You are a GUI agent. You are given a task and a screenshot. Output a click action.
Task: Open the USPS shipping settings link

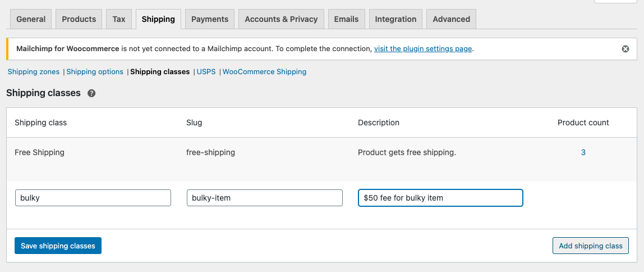[x=206, y=71]
